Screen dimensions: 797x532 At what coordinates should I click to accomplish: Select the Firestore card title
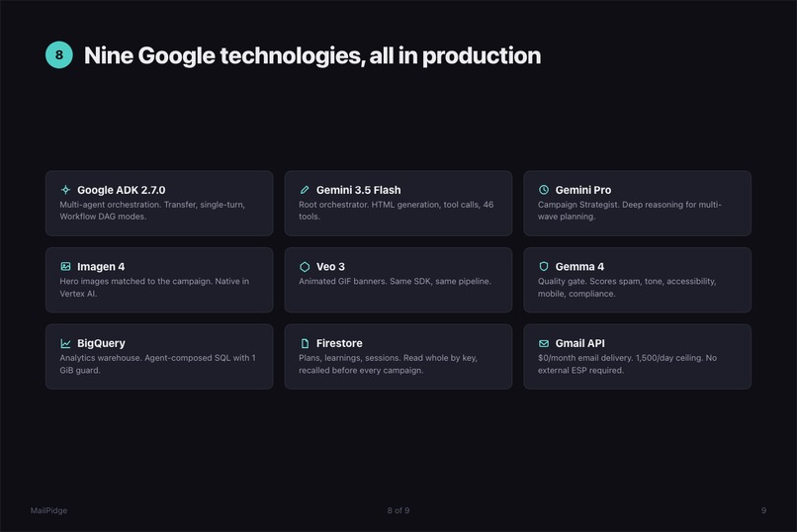339,343
